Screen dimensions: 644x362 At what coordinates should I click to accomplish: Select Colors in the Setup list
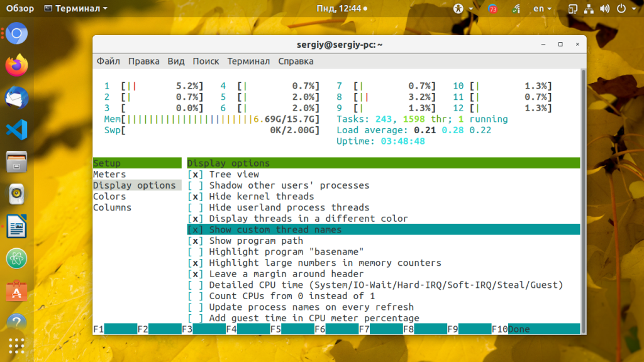[x=109, y=197]
